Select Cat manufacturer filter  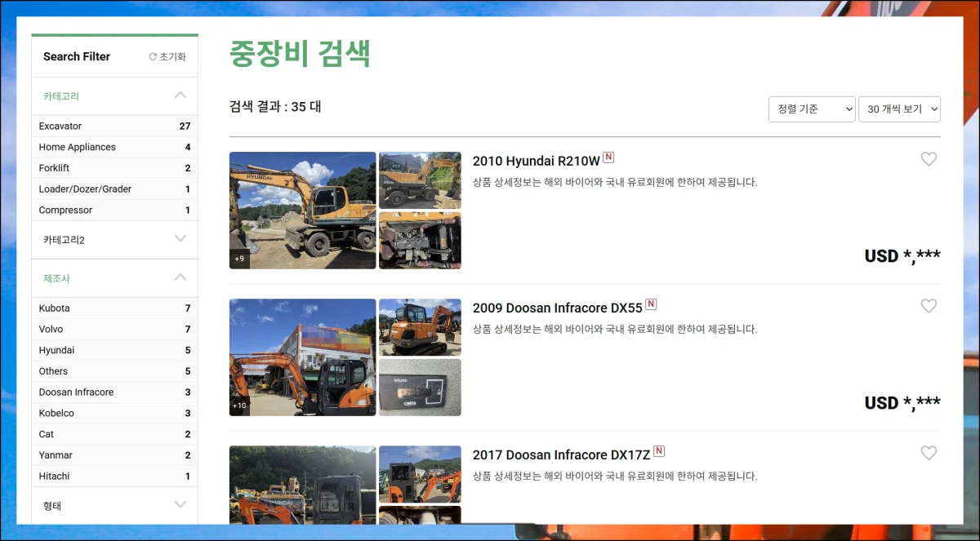tap(114, 434)
